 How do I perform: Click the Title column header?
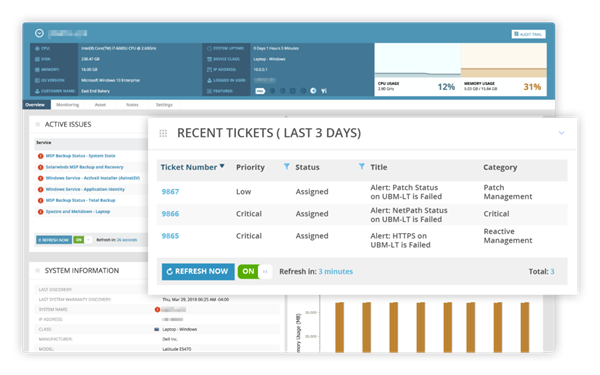tap(378, 167)
